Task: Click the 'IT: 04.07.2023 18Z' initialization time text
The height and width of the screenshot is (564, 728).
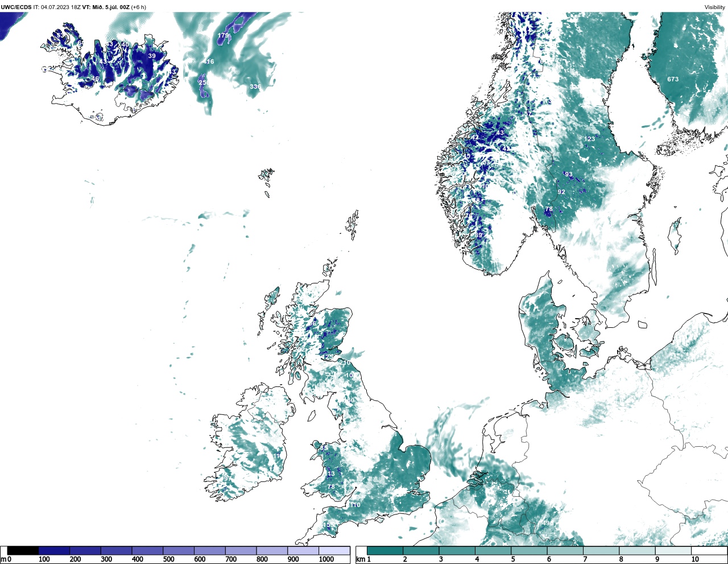Action: (x=57, y=7)
